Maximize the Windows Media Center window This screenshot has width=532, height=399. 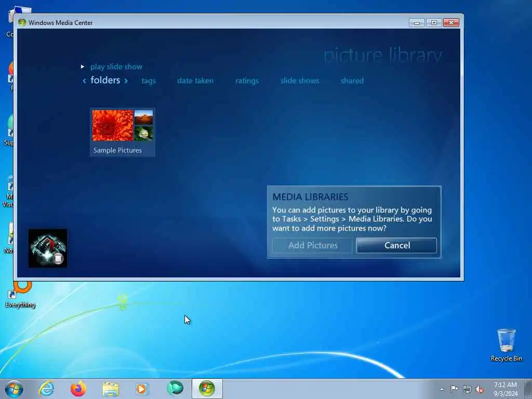click(x=434, y=23)
